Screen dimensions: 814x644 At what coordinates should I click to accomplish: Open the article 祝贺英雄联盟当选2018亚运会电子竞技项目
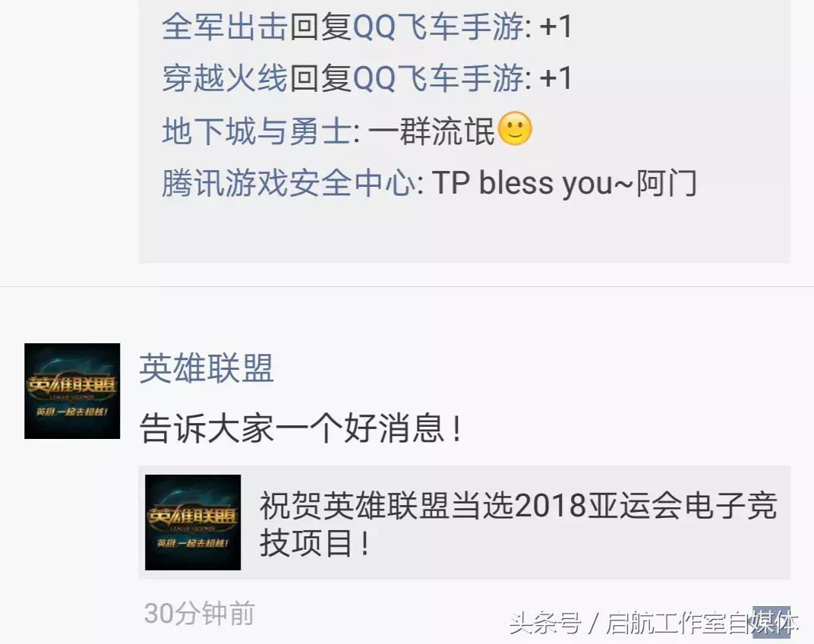coord(518,524)
